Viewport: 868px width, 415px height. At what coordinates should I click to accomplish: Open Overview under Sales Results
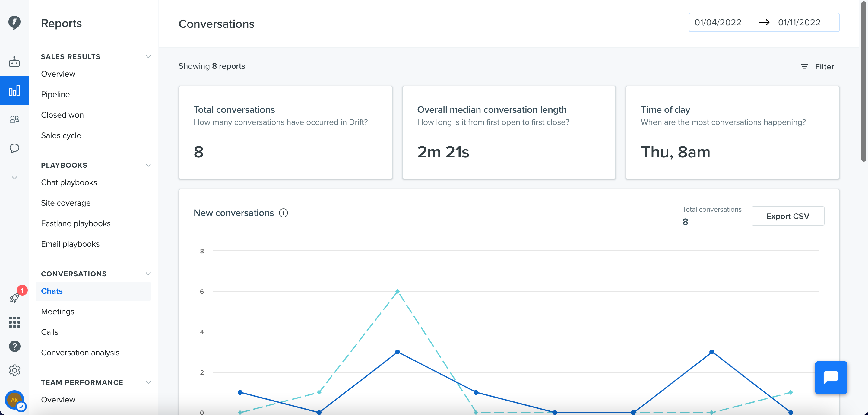[58, 74]
